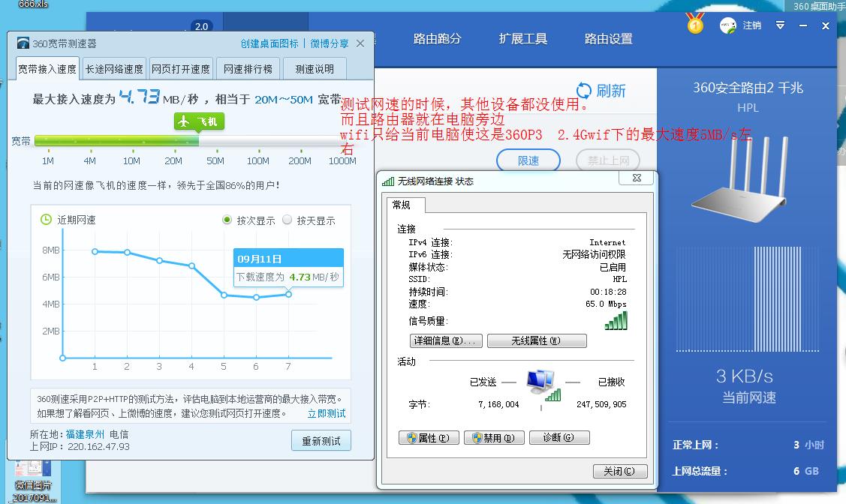The image size is (846, 504).
Task: Click IP address text 220.162.47.93
Action: pyautogui.click(x=99, y=447)
